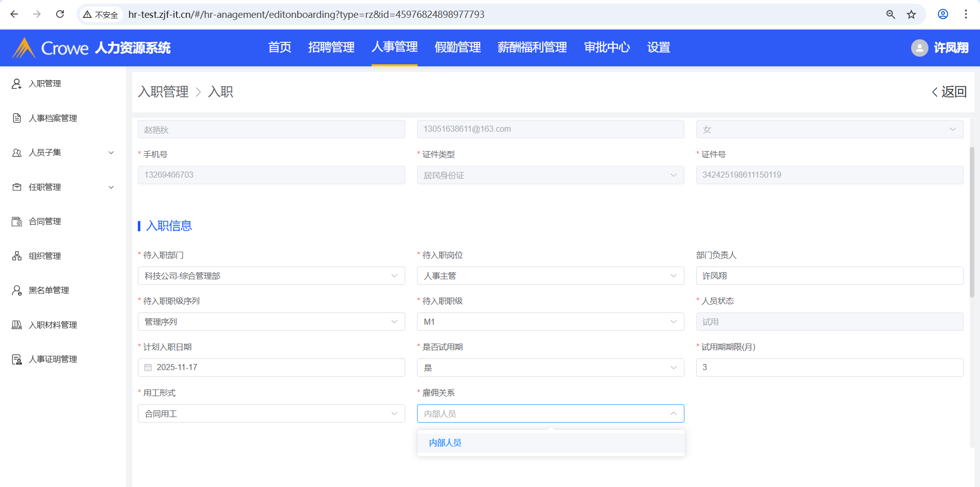Click the 人事证明管理 sidebar icon
Viewport: 980px width, 487px height.
point(17,359)
